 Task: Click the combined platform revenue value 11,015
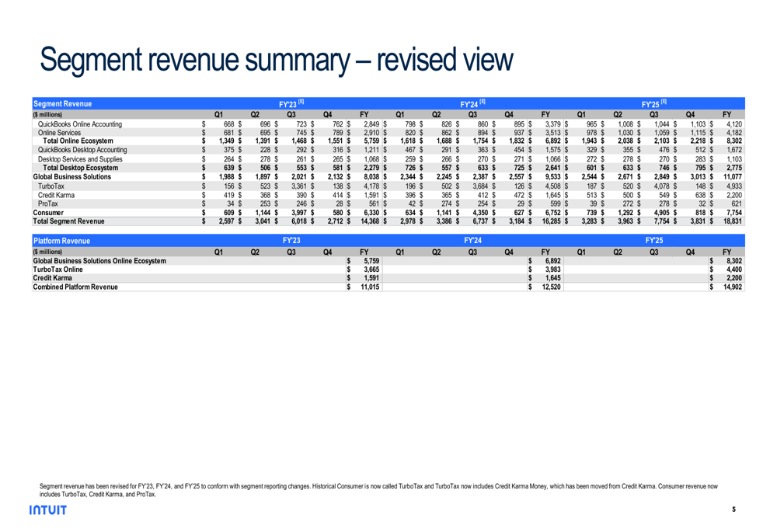[x=370, y=287]
